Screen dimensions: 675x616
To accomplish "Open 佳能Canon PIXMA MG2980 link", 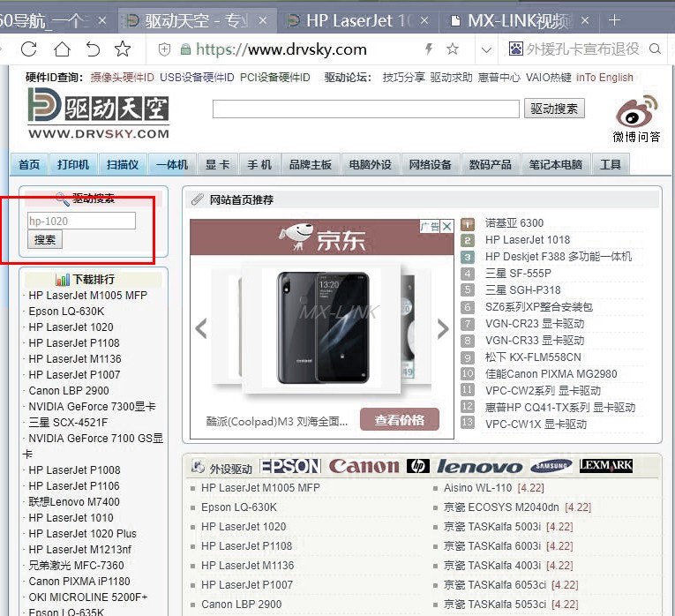I will [x=551, y=374].
